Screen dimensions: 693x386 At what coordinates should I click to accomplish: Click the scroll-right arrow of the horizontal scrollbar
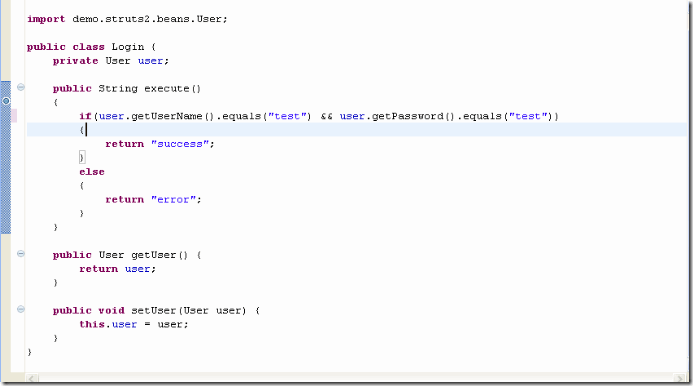[679, 378]
